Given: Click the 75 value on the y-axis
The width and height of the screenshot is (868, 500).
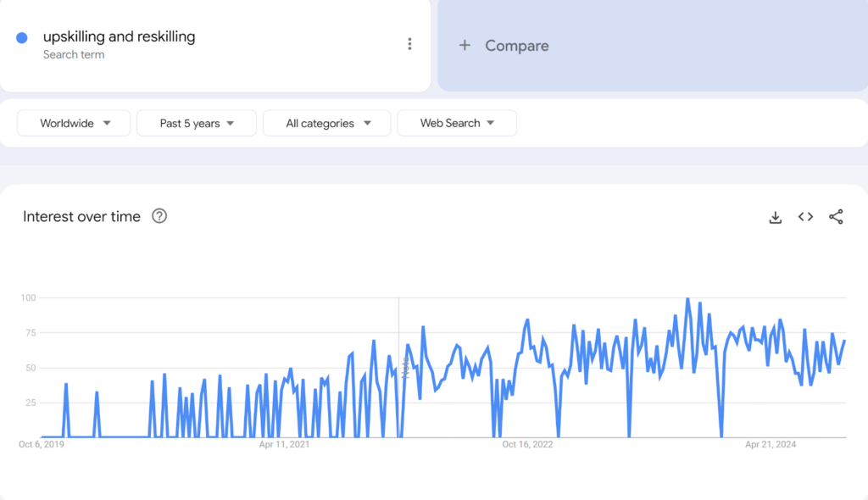Looking at the screenshot, I should [x=31, y=333].
